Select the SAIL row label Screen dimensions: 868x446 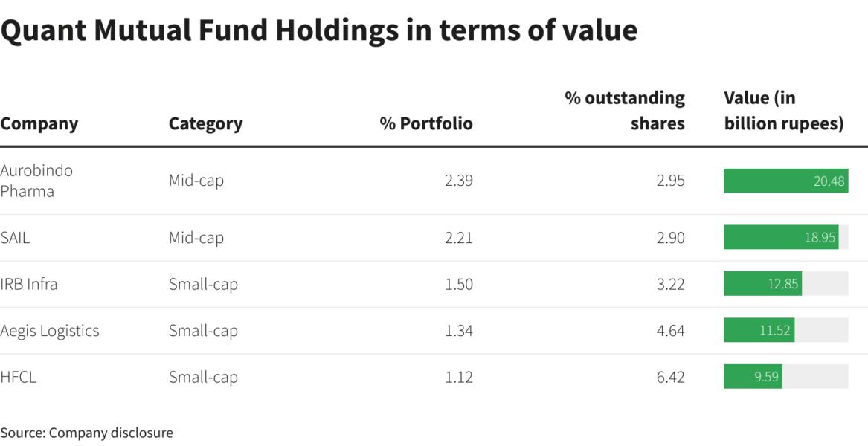15,238
